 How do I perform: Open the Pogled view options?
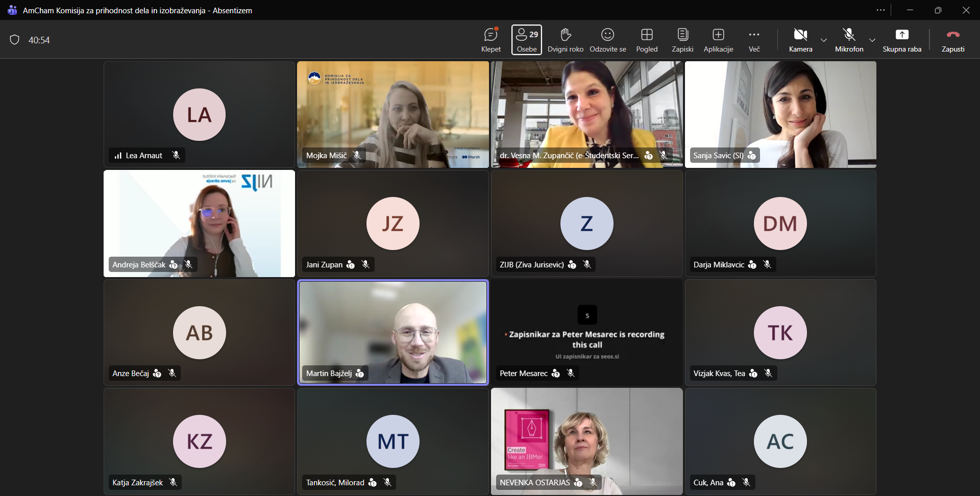[x=647, y=40]
